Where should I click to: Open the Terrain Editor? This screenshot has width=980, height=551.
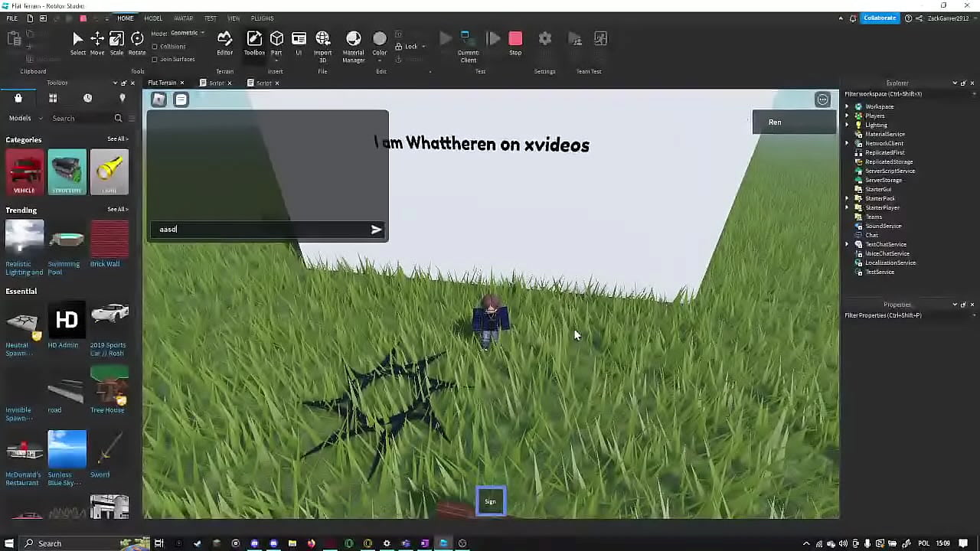point(224,43)
